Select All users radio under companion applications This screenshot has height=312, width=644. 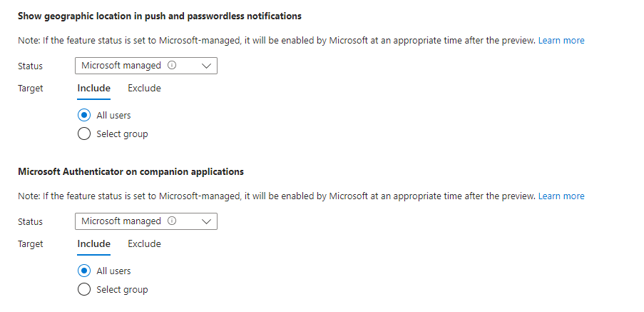coord(84,271)
